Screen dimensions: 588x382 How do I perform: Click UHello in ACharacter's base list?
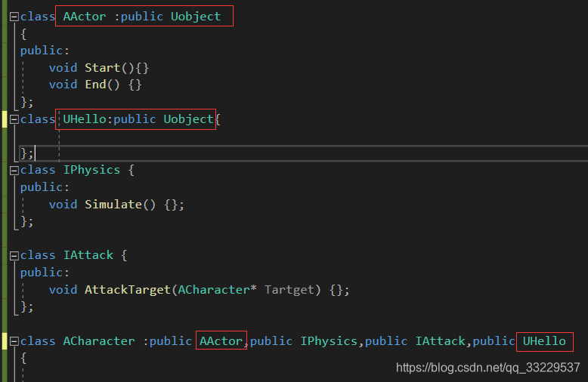click(x=544, y=341)
